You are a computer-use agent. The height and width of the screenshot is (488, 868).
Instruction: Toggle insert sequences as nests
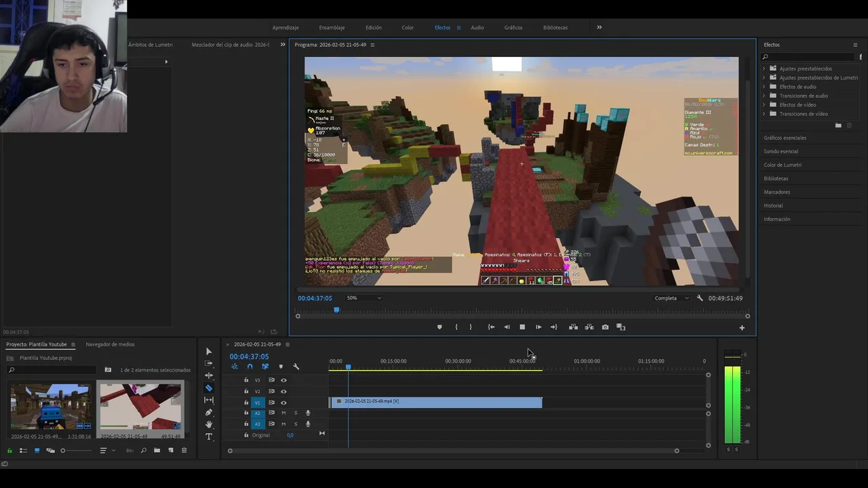click(x=235, y=367)
